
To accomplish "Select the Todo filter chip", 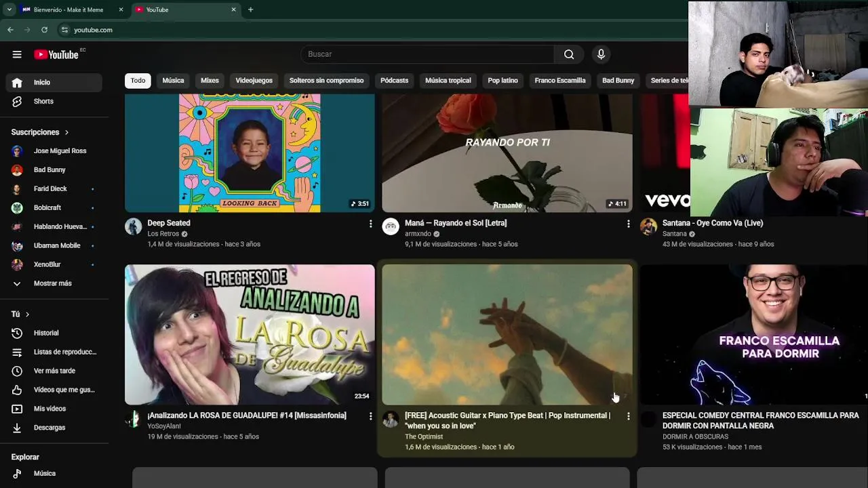I will (x=138, y=81).
